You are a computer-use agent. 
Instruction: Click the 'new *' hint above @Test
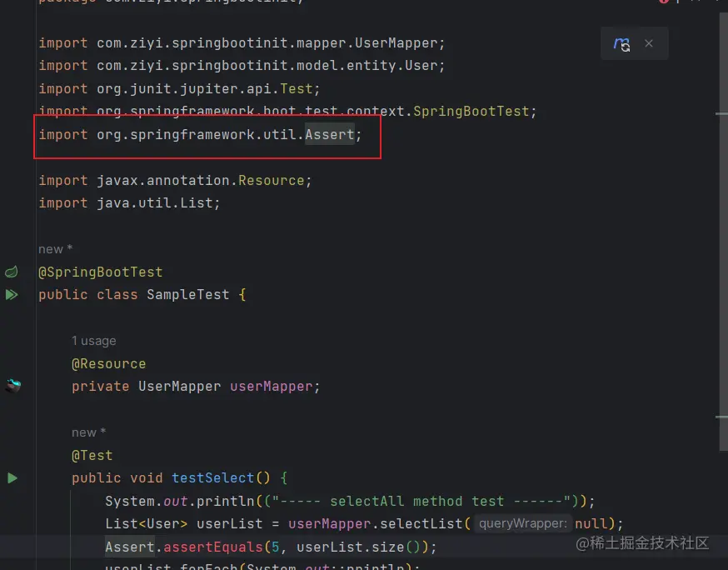click(88, 432)
